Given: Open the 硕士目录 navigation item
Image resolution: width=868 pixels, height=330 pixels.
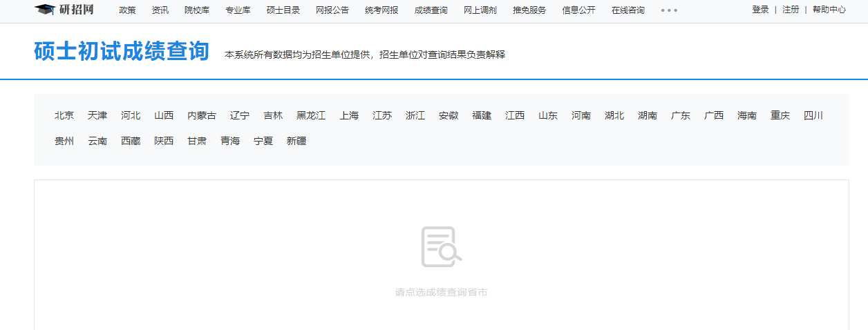Looking at the screenshot, I should tap(283, 10).
